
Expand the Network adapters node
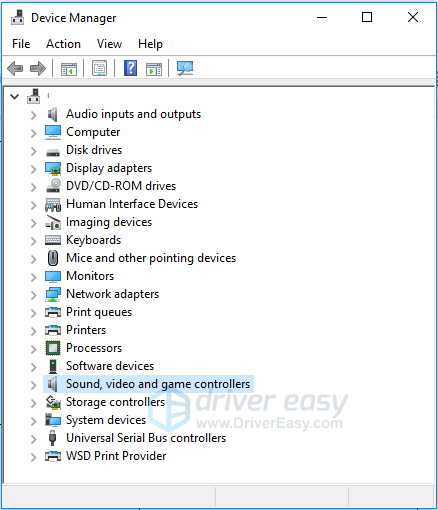33,295
